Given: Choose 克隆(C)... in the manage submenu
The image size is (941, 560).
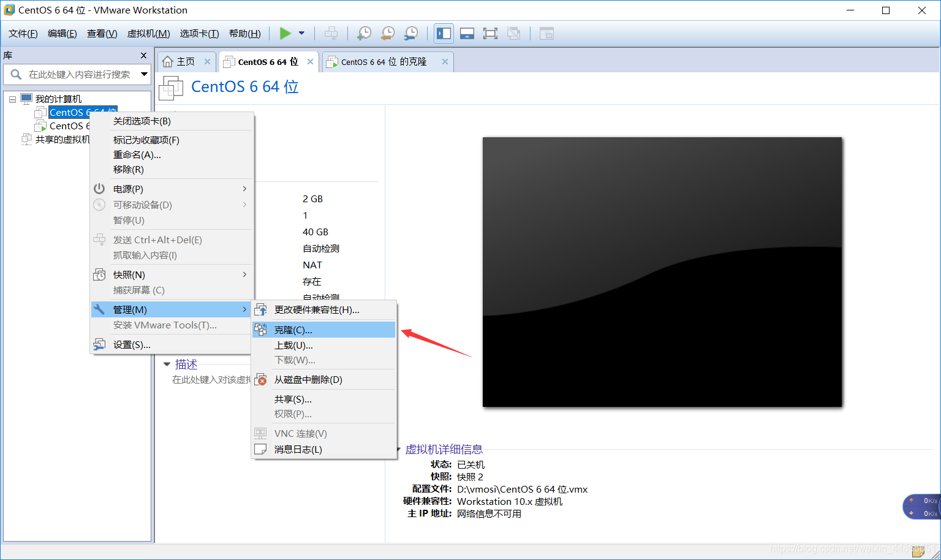Looking at the screenshot, I should click(324, 330).
